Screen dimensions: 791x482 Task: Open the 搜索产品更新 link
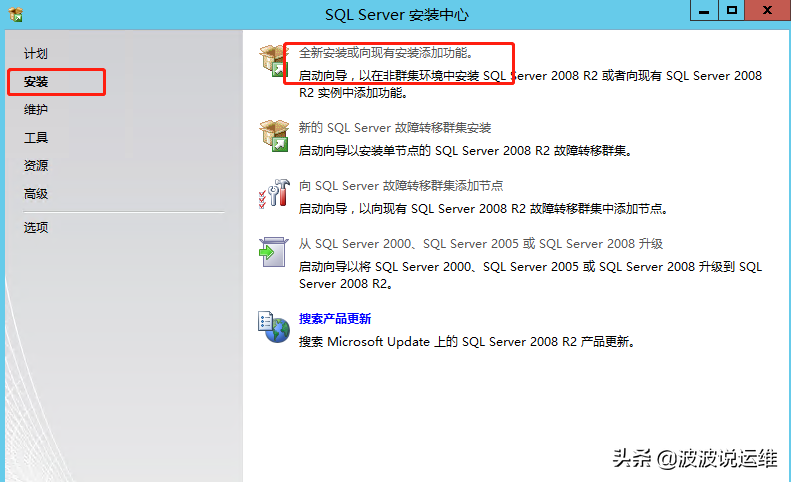pos(335,319)
